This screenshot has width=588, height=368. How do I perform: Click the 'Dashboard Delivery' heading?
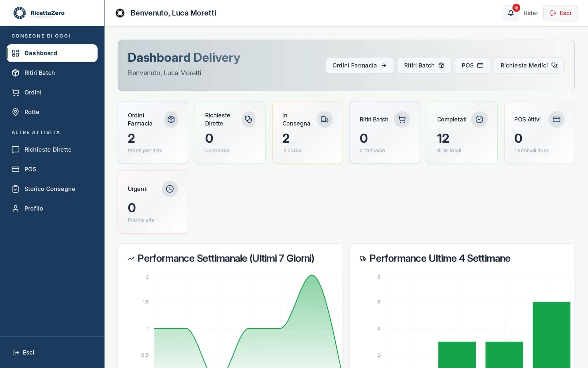pos(184,58)
